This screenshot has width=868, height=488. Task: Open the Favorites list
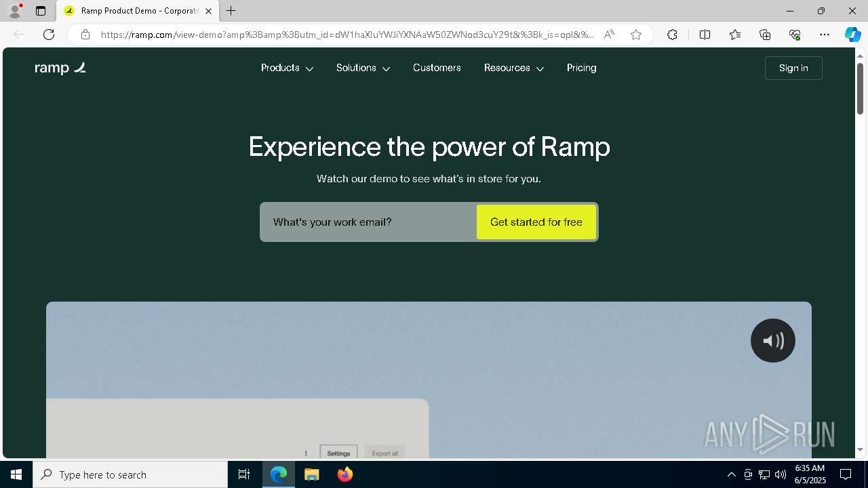(735, 35)
